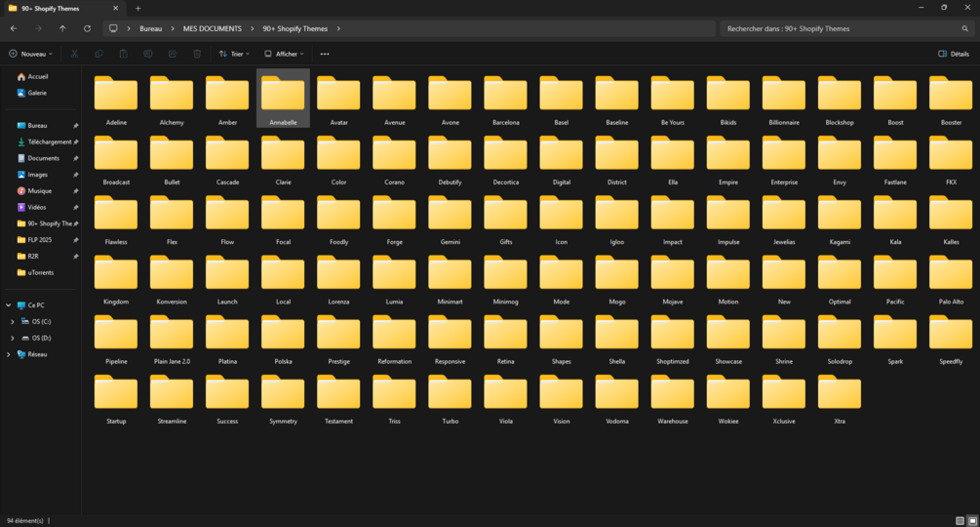Click chevron after 90+ Shopify Themes breadcrumb

338,28
